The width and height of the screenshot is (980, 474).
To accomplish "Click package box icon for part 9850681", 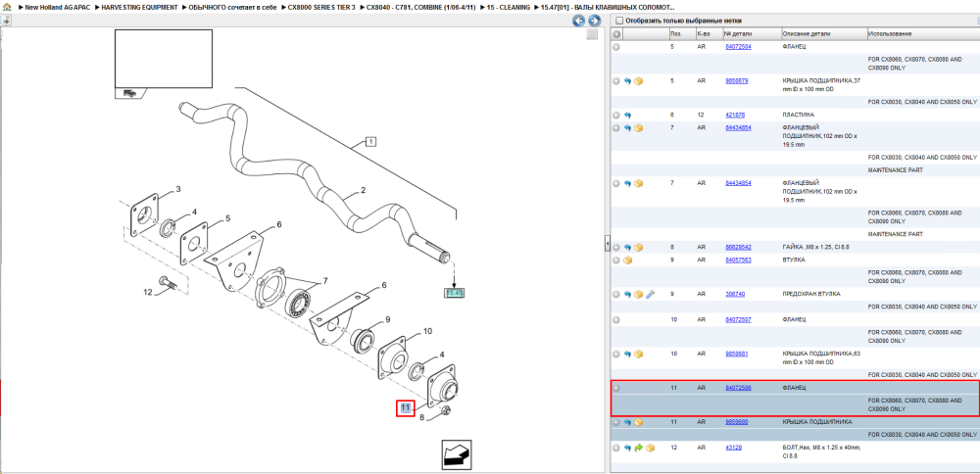I will 638,355.
